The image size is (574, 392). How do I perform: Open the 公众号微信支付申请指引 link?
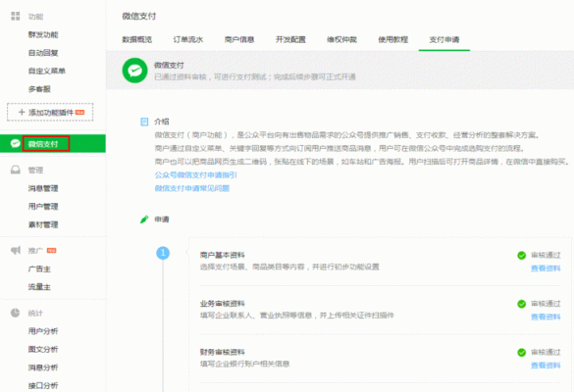pos(195,175)
